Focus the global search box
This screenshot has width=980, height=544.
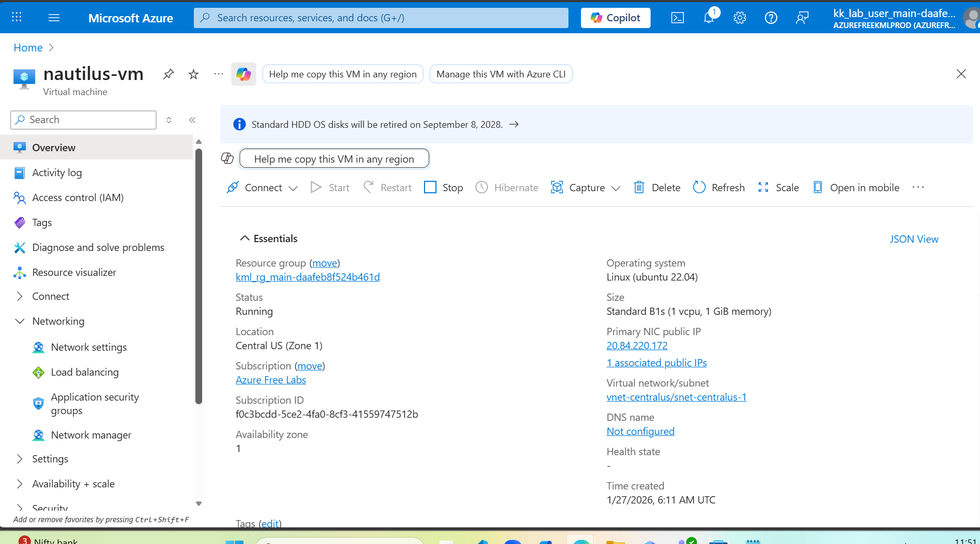[x=381, y=18]
